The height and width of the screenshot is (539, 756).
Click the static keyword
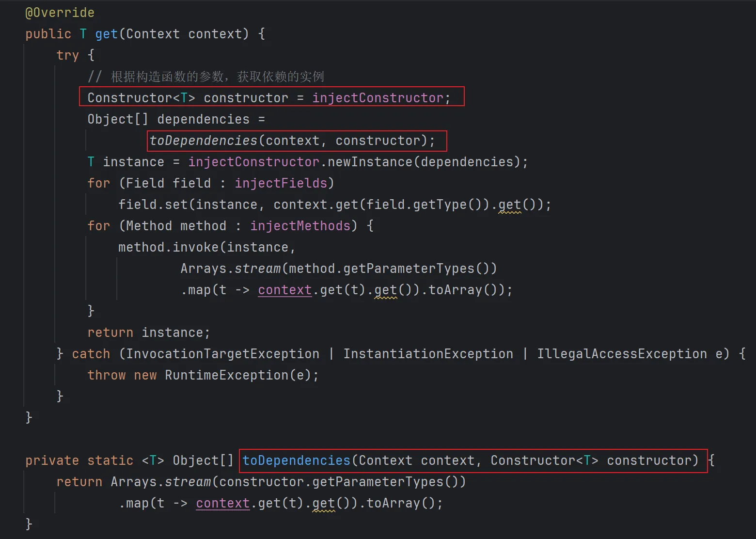(x=110, y=460)
